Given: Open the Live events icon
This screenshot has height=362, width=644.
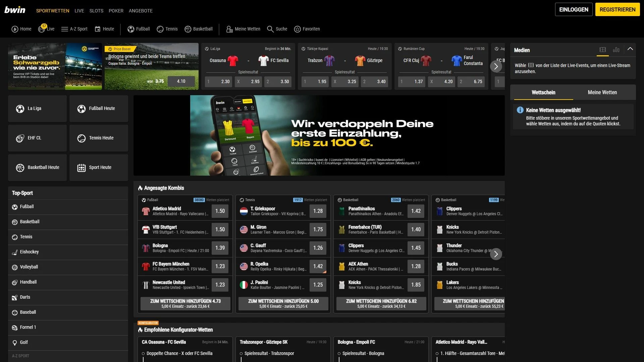Looking at the screenshot, I should 42,29.
